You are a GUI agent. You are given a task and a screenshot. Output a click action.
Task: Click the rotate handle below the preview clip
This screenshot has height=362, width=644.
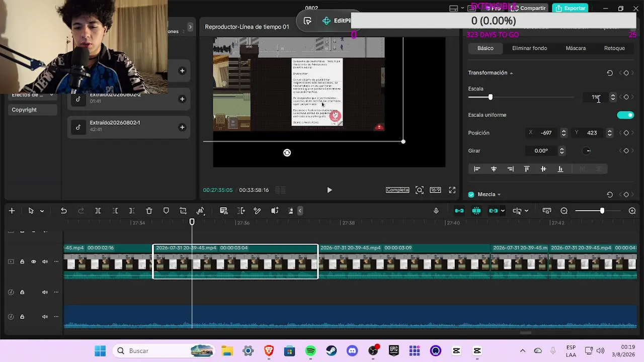click(x=287, y=153)
